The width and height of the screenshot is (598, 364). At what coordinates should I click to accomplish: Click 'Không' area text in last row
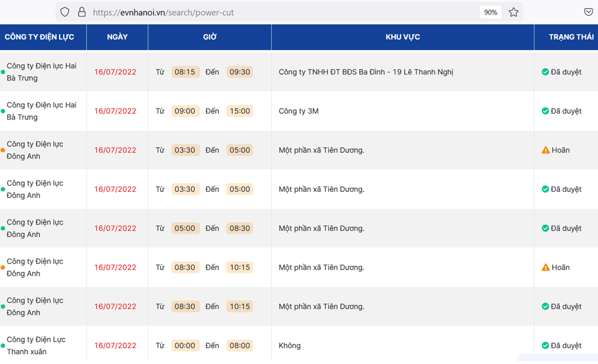(290, 345)
